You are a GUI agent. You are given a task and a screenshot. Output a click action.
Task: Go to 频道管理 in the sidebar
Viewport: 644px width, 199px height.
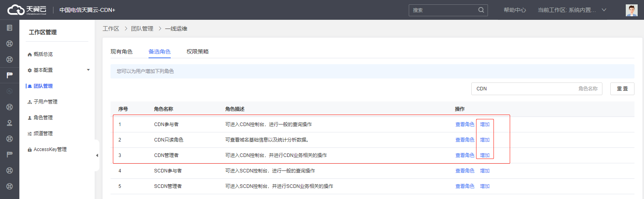click(43, 134)
